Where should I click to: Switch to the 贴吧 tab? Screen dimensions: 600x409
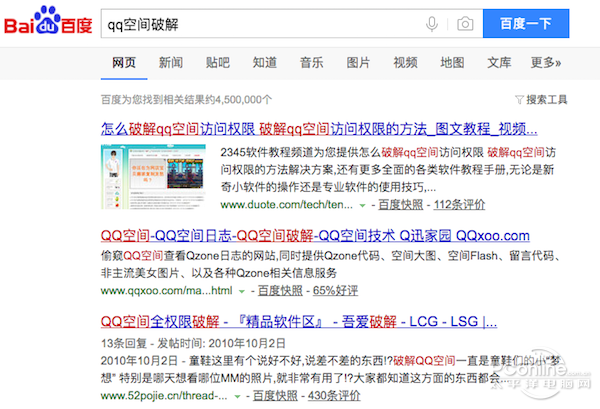tap(218, 63)
